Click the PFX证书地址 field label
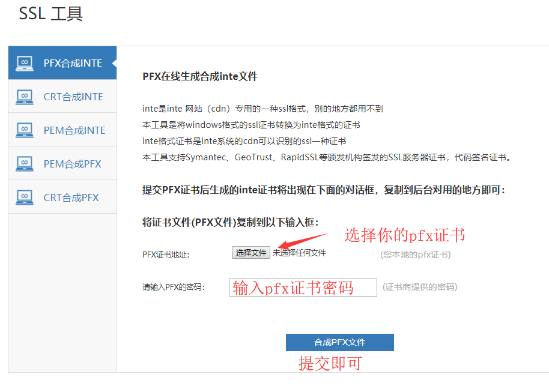 pos(166,255)
